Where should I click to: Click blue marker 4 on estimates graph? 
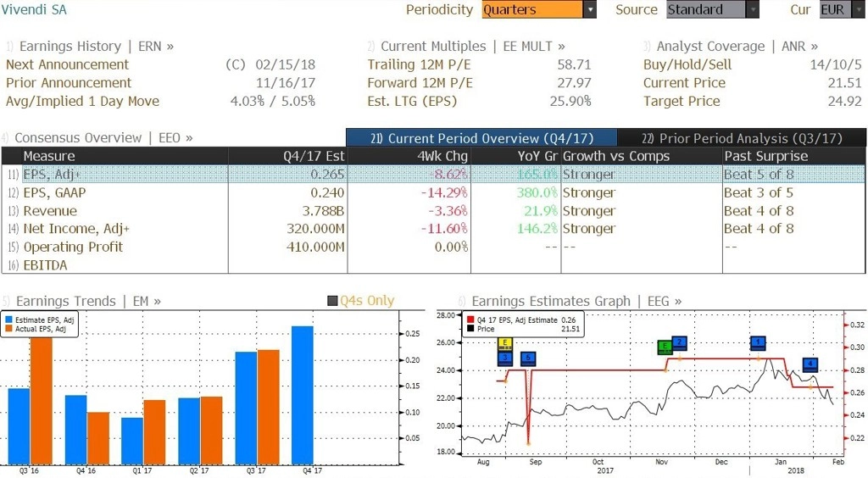pyautogui.click(x=810, y=364)
